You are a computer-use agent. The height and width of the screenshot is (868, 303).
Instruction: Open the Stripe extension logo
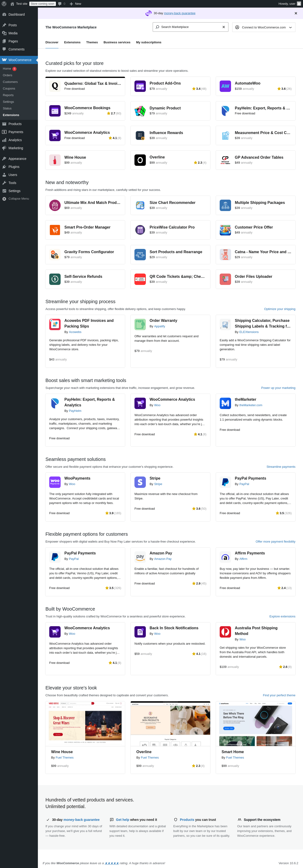click(140, 482)
